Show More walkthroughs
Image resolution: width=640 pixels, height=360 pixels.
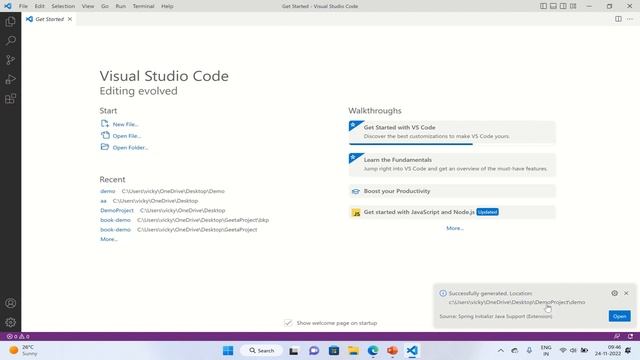(x=455, y=228)
